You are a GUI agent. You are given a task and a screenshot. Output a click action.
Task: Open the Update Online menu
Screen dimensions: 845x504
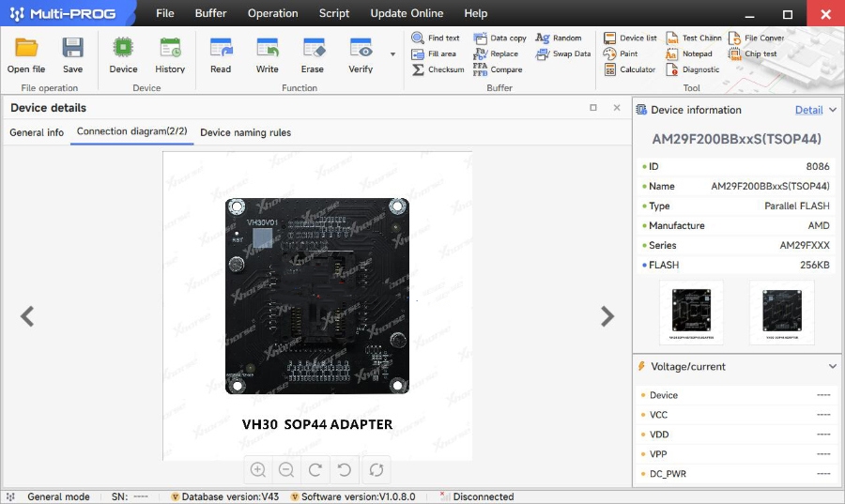coord(407,13)
